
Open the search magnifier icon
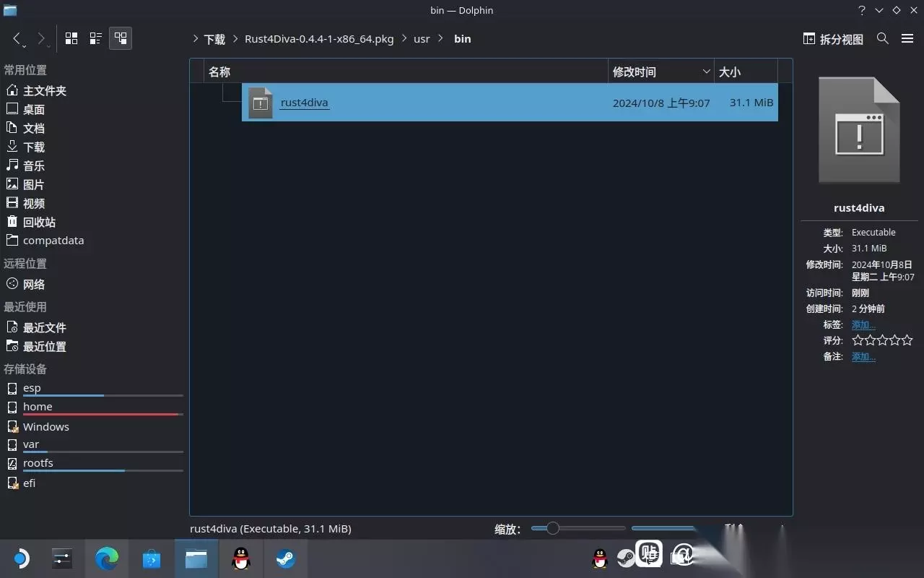point(882,38)
